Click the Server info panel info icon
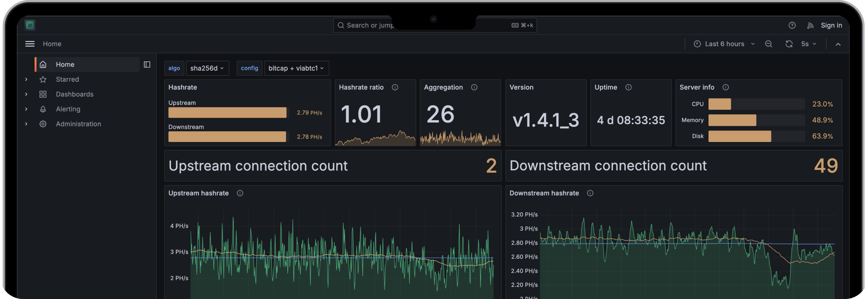The image size is (868, 299). (725, 88)
